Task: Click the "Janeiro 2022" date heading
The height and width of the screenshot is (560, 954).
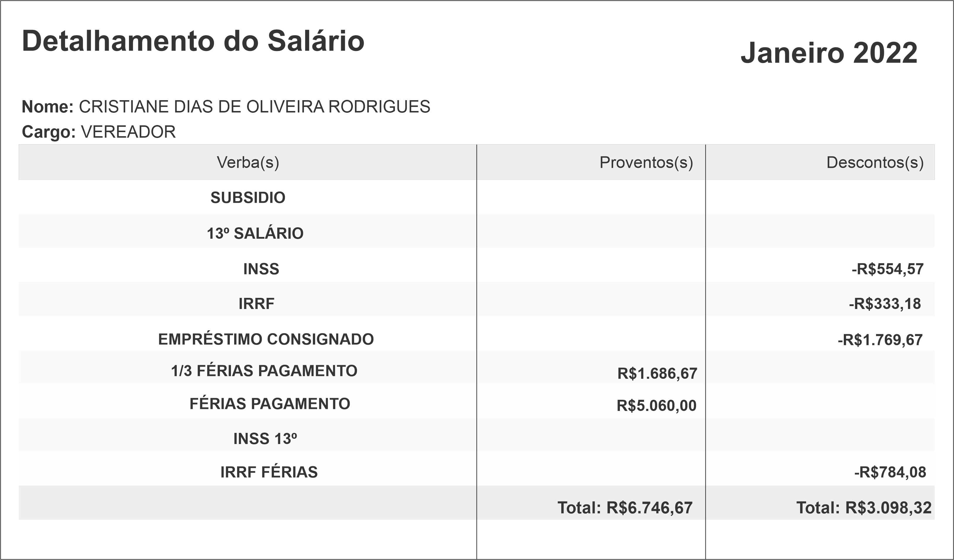Action: coord(829,53)
